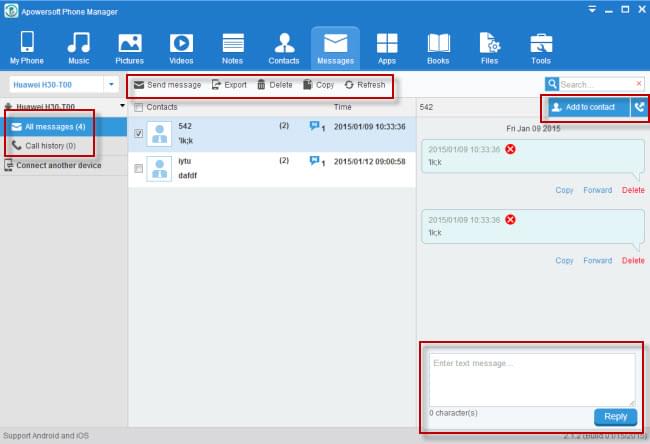
Task: Click the Time column header
Action: click(x=343, y=107)
